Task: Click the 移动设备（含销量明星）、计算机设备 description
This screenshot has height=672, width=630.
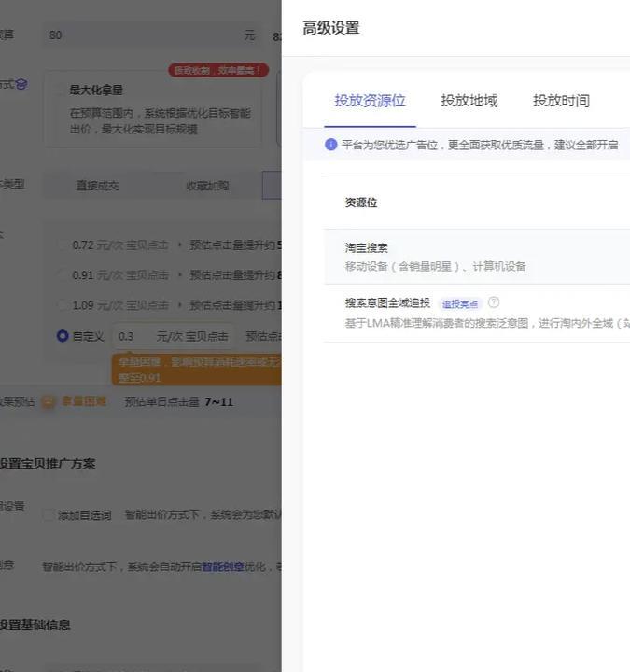Action: (435, 267)
